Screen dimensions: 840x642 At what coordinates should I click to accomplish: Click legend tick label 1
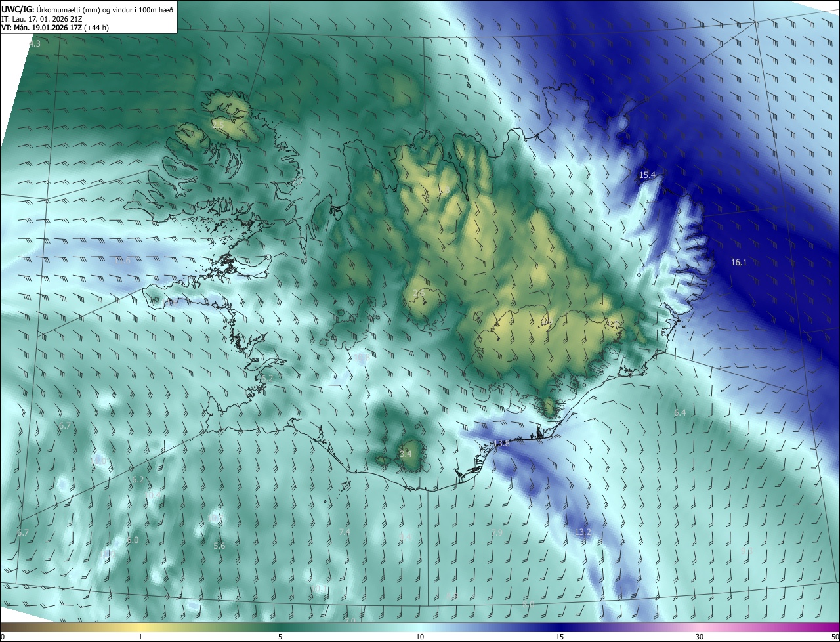click(x=140, y=637)
